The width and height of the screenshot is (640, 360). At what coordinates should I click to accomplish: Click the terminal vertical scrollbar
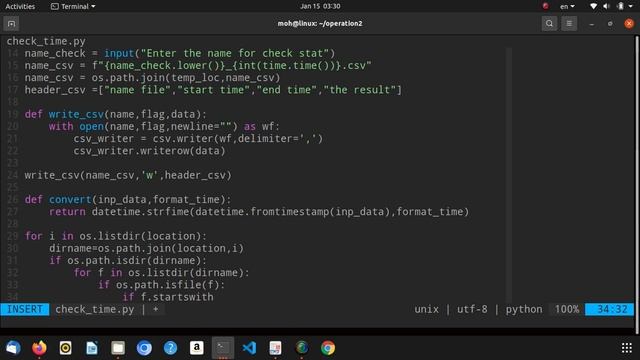(x=636, y=184)
